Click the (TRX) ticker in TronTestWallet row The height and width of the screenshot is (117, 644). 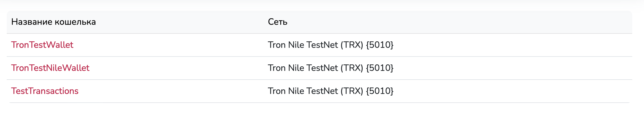click(x=352, y=45)
